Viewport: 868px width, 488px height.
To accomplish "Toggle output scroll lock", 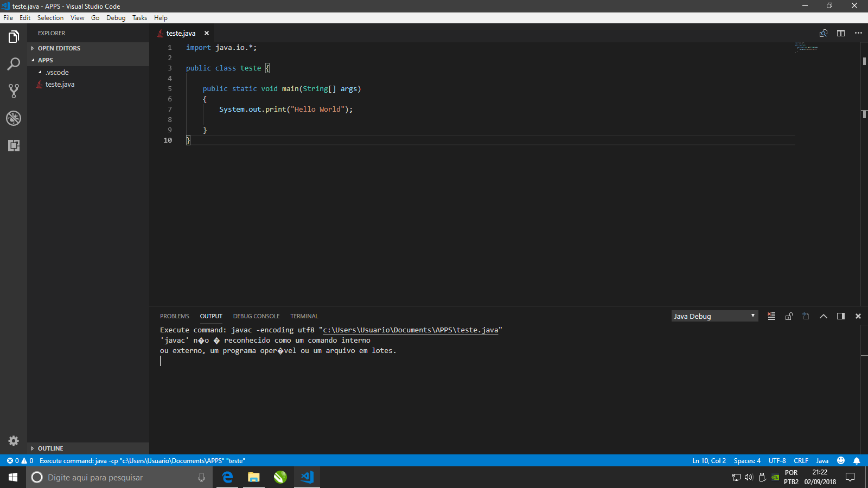I will (789, 316).
